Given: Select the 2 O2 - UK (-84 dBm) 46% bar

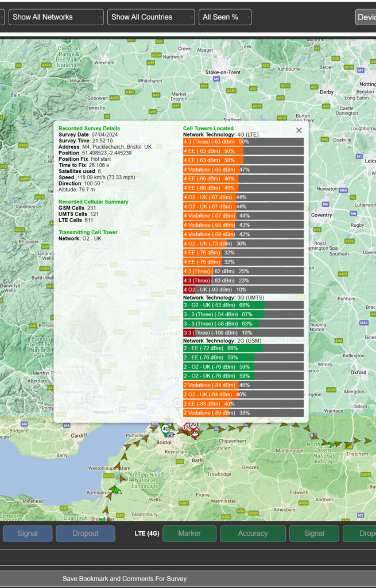Looking at the screenshot, I should click(243, 394).
